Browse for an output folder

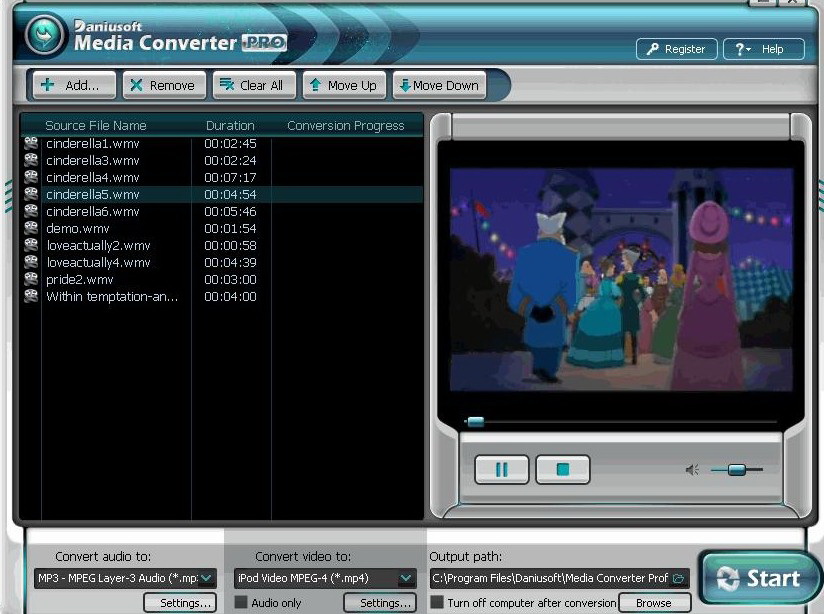[x=654, y=602]
